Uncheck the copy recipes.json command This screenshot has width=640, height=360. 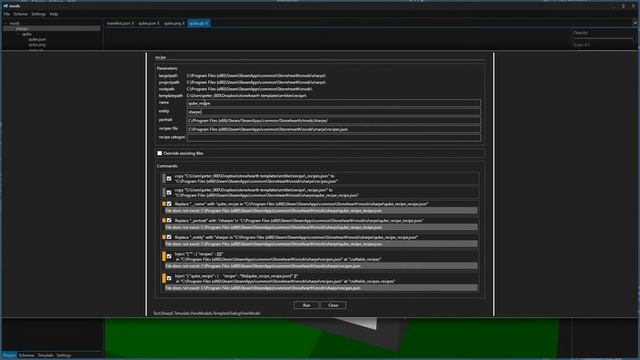pos(169,179)
